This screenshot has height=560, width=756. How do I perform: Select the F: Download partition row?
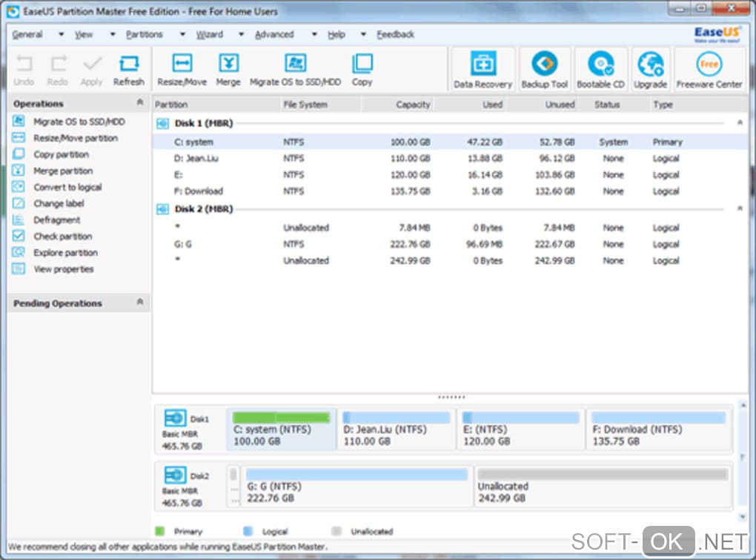pos(451,191)
